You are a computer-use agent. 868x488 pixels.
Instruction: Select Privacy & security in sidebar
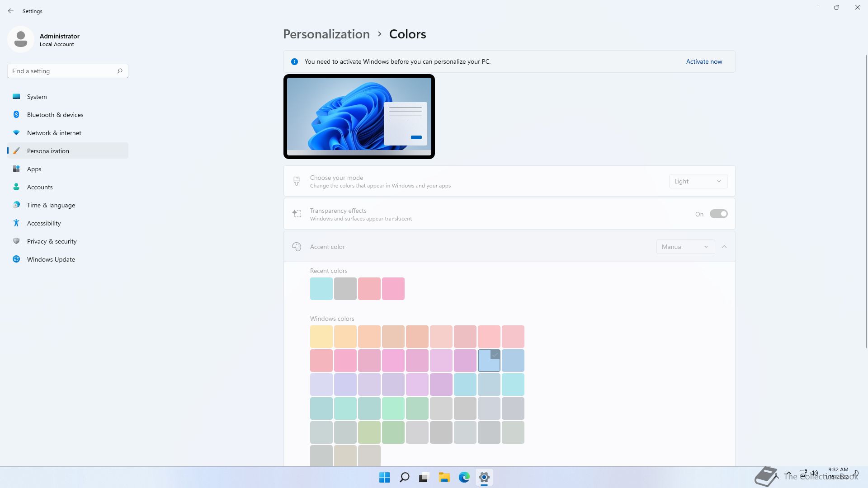pyautogui.click(x=52, y=241)
